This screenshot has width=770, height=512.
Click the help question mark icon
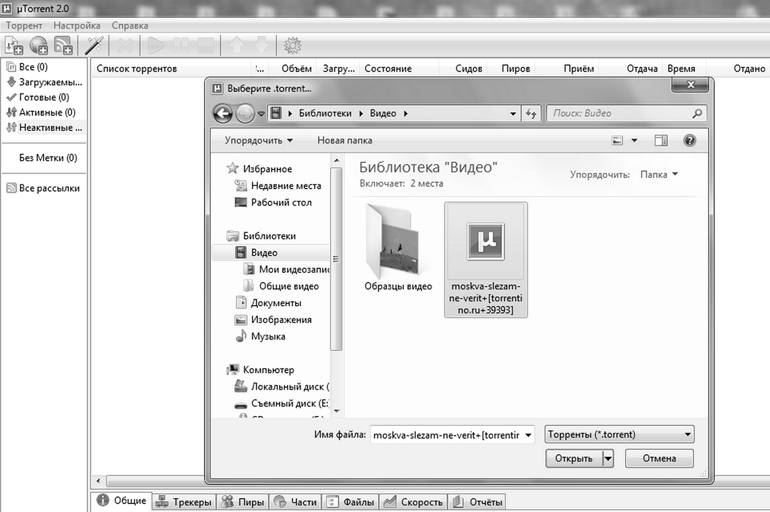point(689,141)
